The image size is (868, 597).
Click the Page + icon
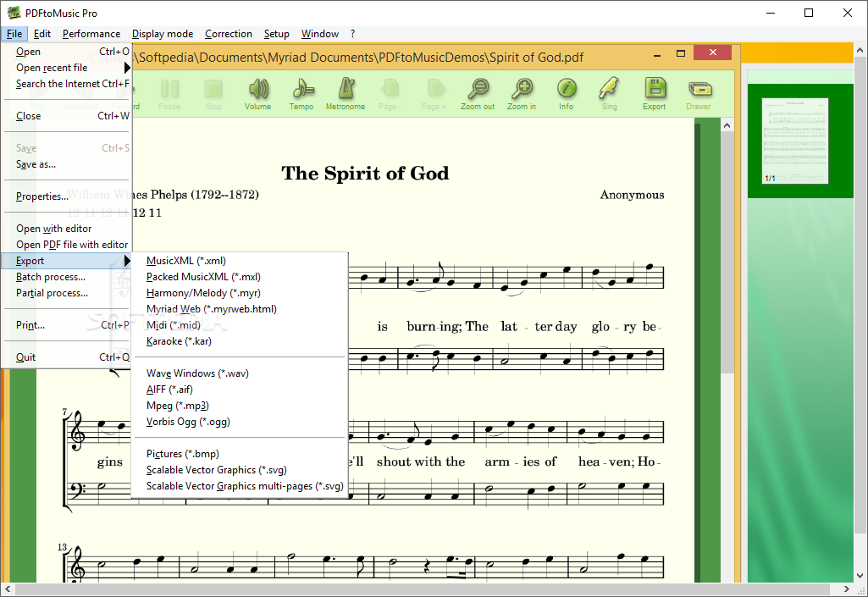click(435, 89)
